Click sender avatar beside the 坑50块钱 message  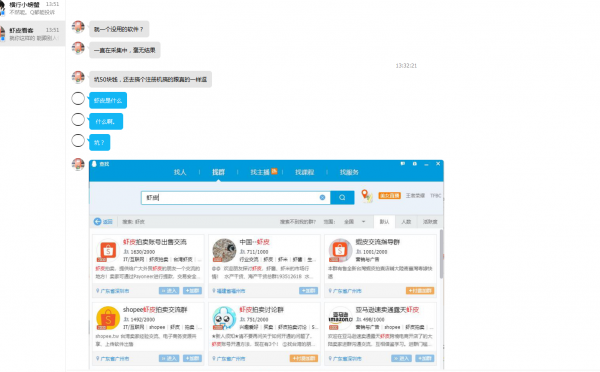click(x=78, y=77)
